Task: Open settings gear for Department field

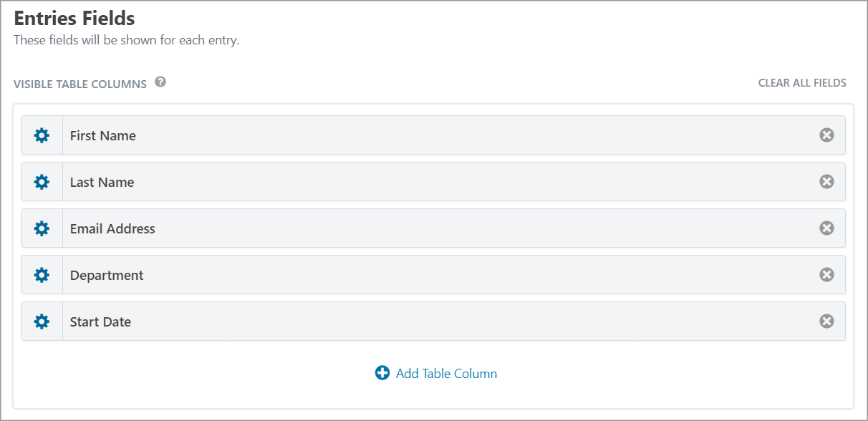Action: (x=42, y=275)
